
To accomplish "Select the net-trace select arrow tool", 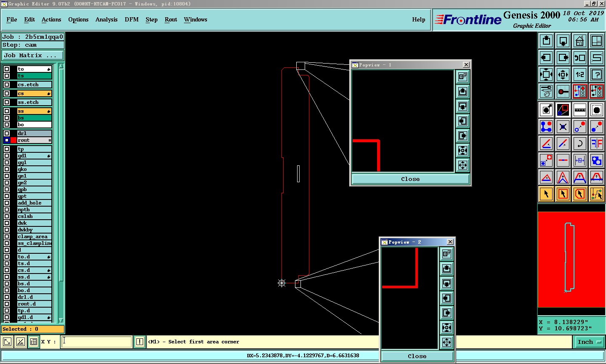I will pos(597,194).
